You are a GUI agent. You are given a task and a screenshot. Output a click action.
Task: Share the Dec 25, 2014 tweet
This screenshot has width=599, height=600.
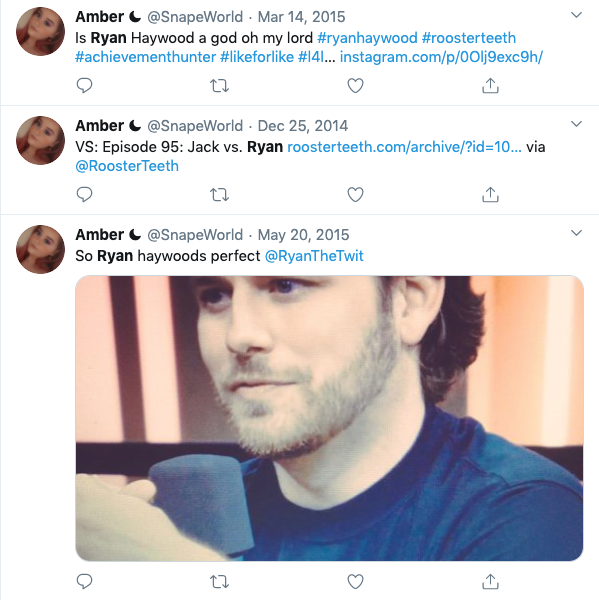[x=490, y=194]
